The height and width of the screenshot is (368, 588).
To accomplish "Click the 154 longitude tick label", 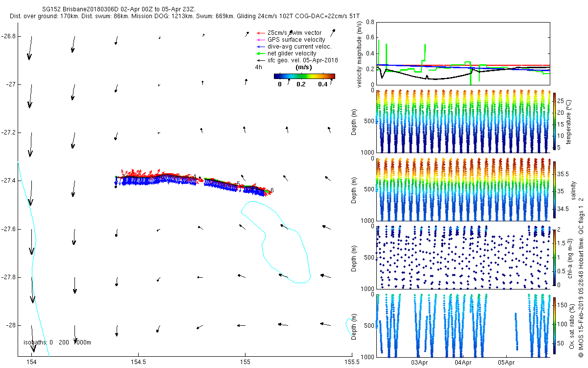I will pos(31,362).
